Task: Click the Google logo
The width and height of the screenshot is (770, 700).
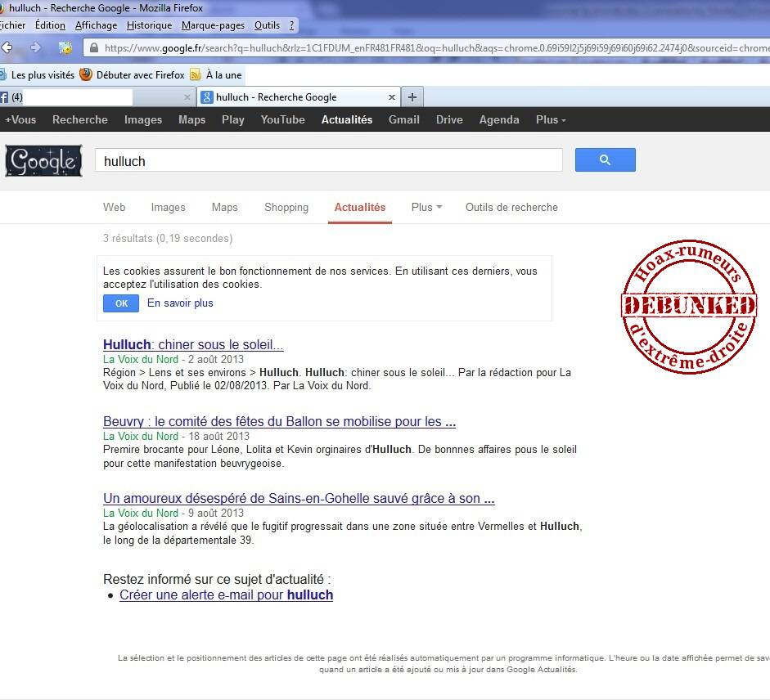Action: [x=43, y=160]
